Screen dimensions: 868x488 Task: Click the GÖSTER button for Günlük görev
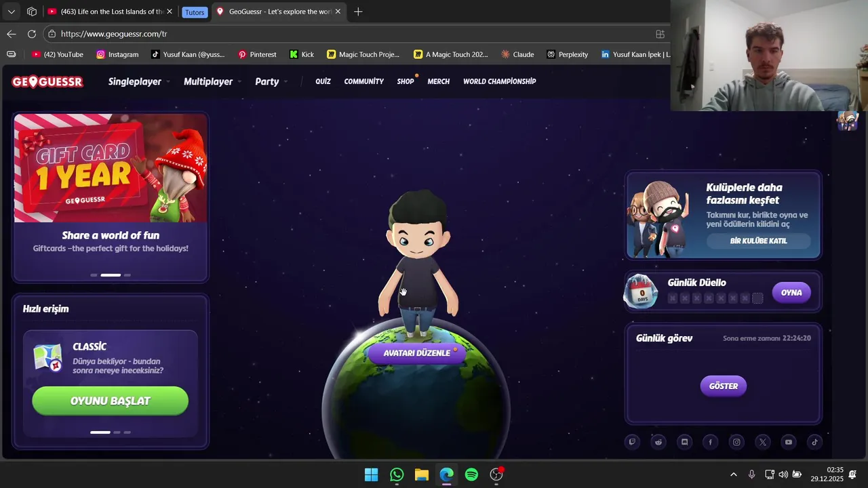[x=723, y=386]
